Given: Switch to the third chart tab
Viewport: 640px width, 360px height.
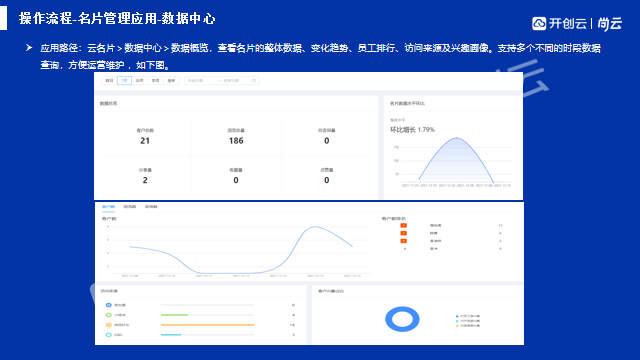Looking at the screenshot, I should tap(151, 207).
